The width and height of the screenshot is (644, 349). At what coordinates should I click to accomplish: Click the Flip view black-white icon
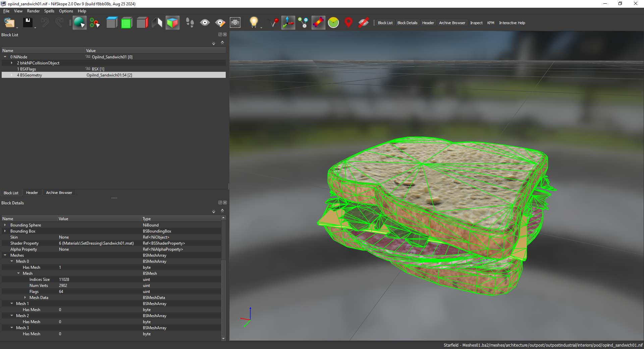click(157, 23)
